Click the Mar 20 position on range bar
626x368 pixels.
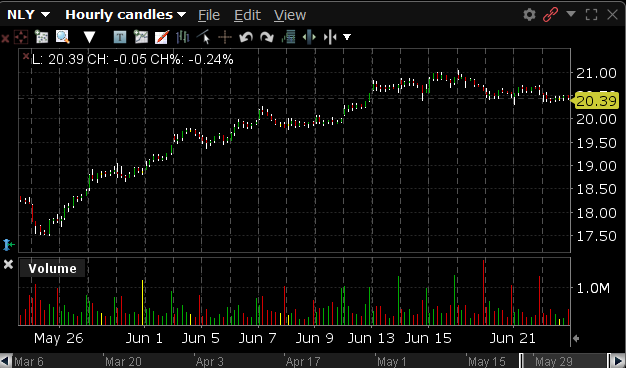point(123,362)
